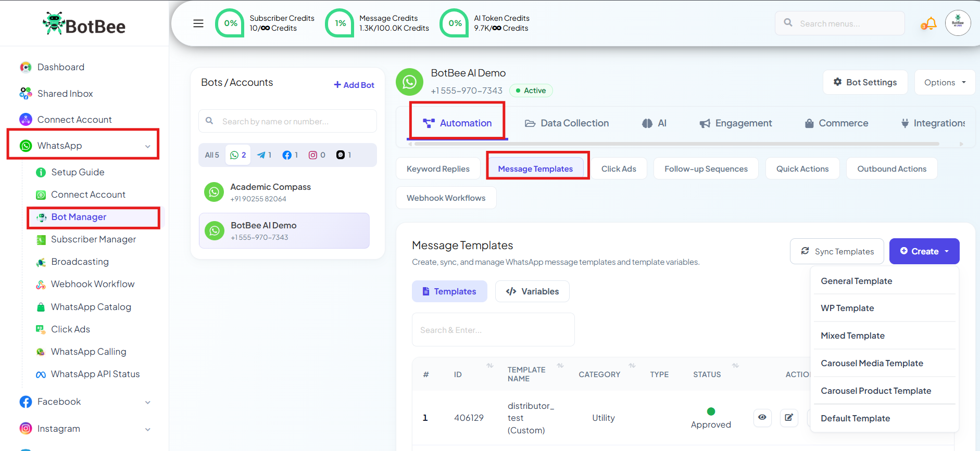Open sidebar Connect Account with purple icon
The image size is (980, 451).
(x=74, y=120)
